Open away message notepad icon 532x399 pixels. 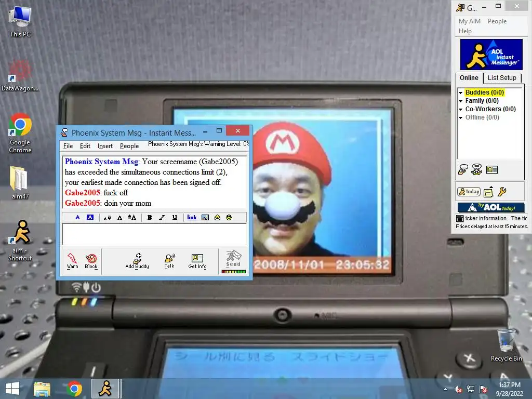488,192
